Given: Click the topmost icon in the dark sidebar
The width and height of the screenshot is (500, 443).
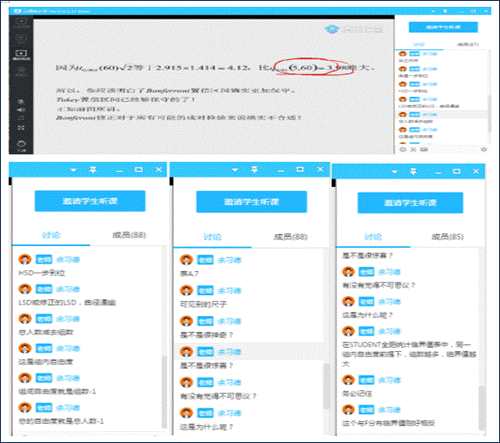Looking at the screenshot, I should pyautogui.click(x=21, y=22).
